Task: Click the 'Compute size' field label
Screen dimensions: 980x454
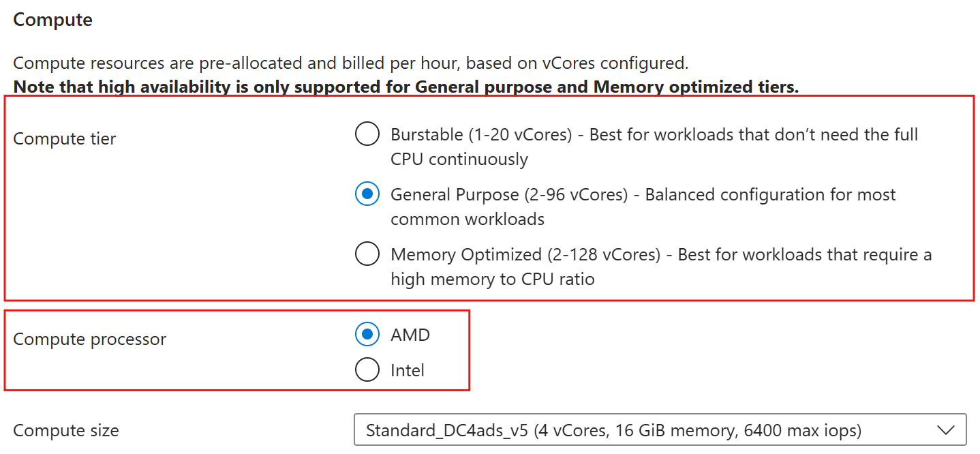Action: [x=66, y=430]
